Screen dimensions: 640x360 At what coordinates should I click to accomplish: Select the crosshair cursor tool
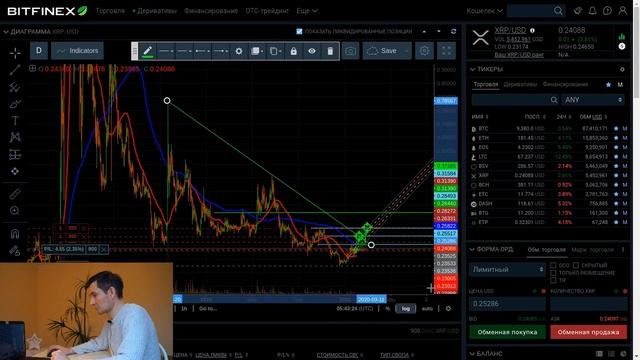click(x=15, y=53)
